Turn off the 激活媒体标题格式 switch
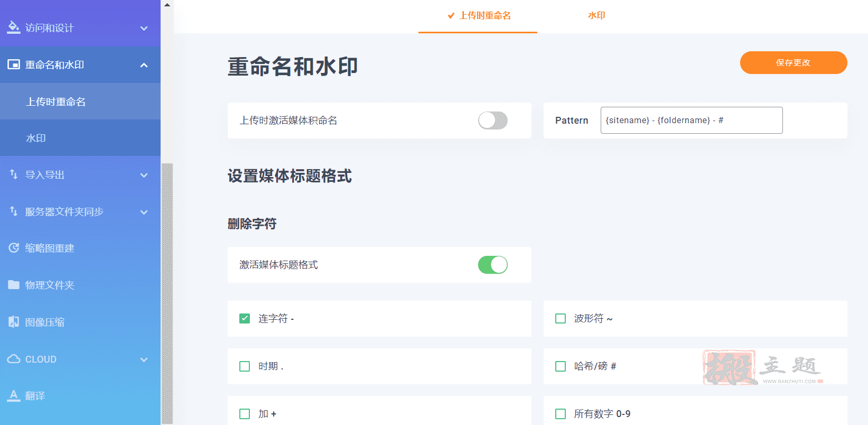Image resolution: width=868 pixels, height=425 pixels. click(493, 265)
